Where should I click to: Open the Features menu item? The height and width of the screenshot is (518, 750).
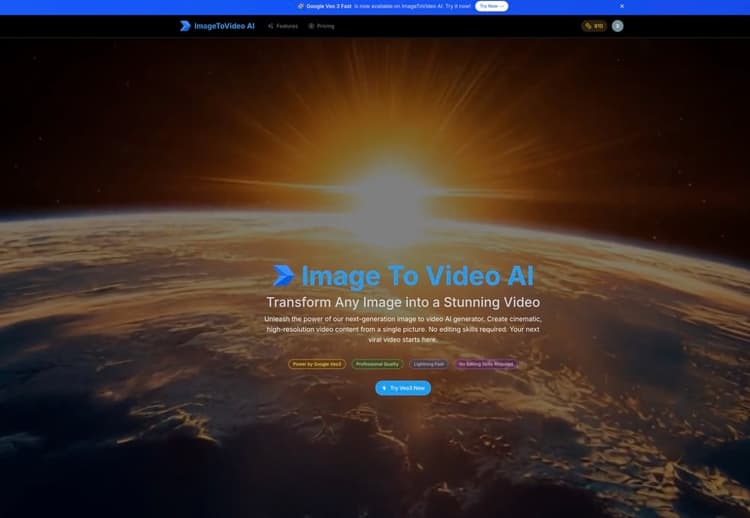click(283, 26)
